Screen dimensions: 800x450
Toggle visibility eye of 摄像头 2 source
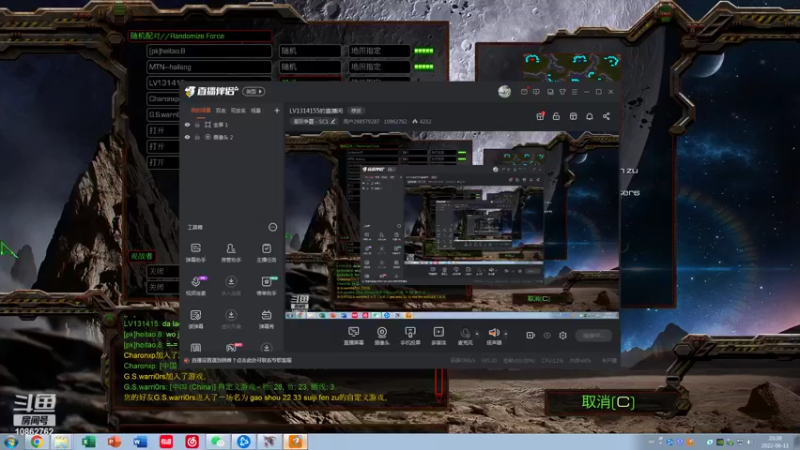(x=187, y=137)
